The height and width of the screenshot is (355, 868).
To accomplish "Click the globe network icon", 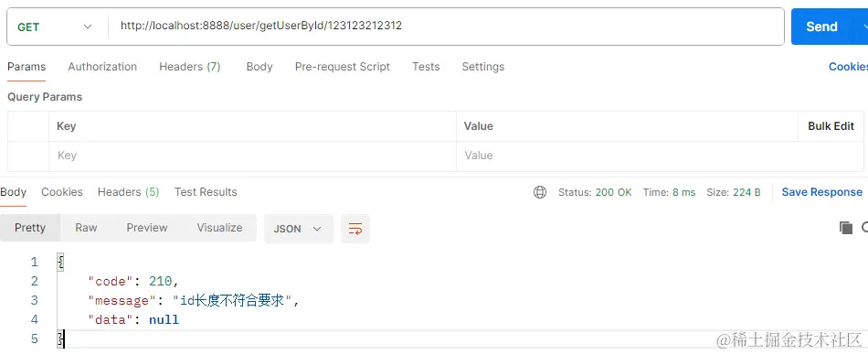I will tap(540, 192).
